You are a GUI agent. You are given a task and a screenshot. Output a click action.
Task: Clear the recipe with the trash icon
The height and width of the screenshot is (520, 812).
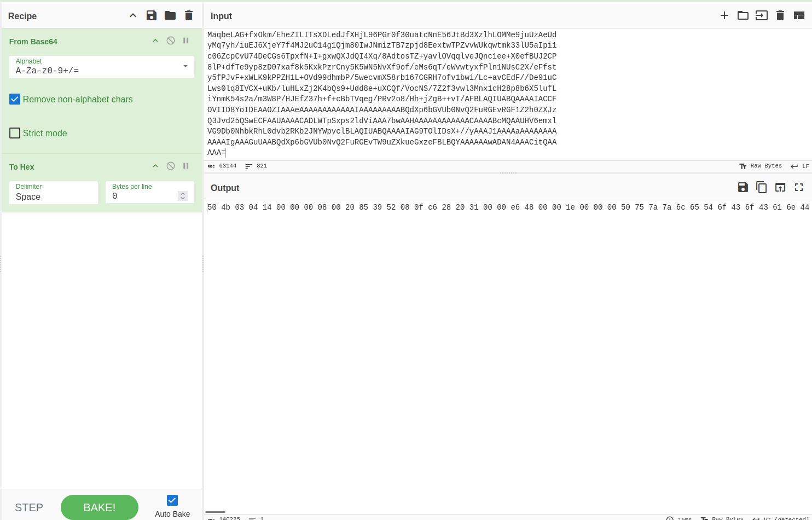tap(189, 15)
